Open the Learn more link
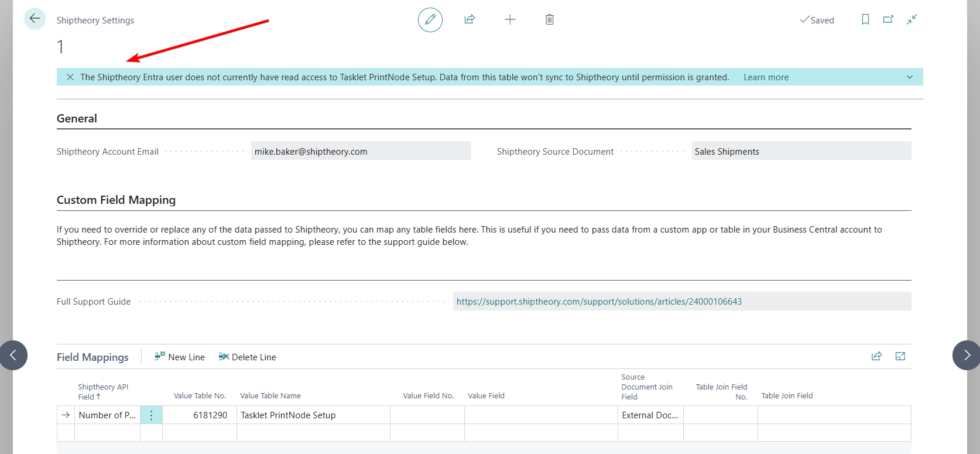This screenshot has width=980, height=454. [766, 77]
